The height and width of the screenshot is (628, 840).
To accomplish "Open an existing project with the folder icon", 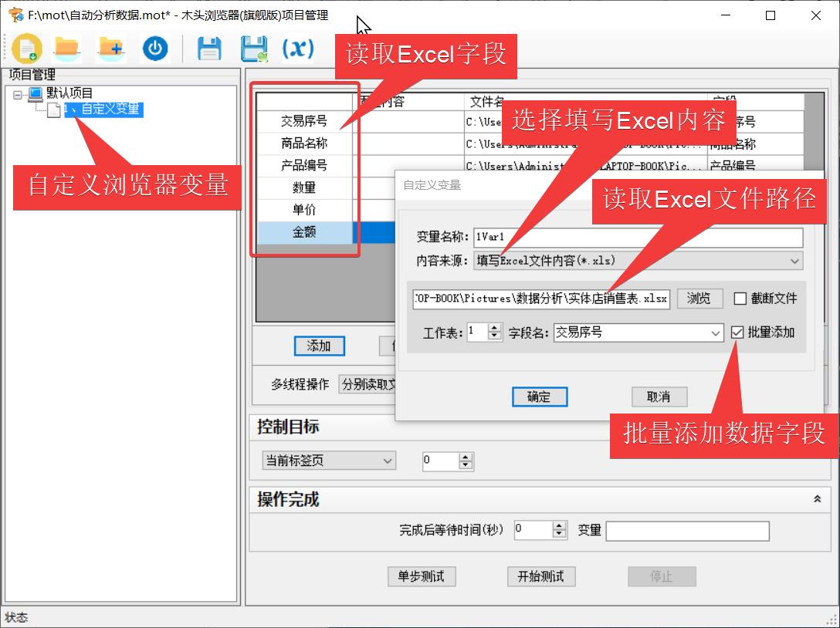I will coord(66,48).
